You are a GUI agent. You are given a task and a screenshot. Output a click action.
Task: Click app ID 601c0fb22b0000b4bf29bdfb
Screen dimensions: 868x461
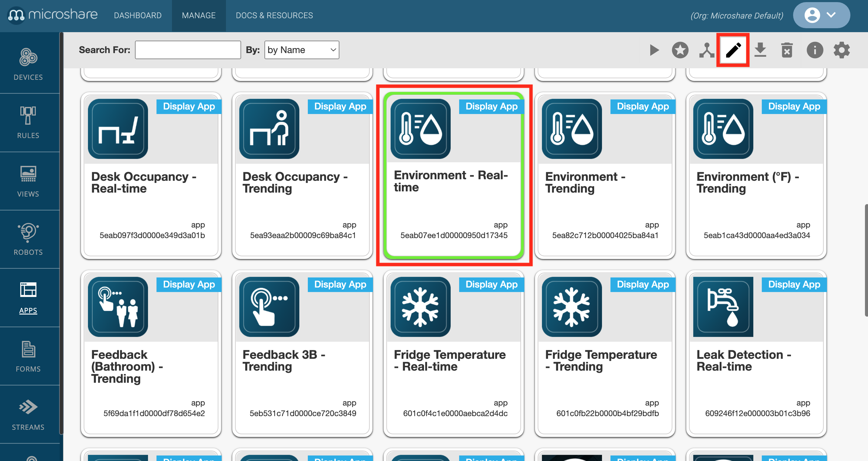(607, 413)
